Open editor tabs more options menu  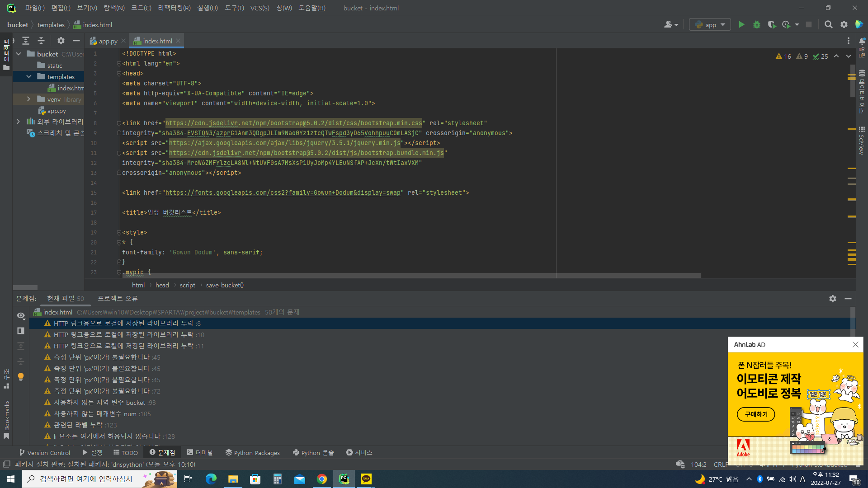(x=849, y=41)
